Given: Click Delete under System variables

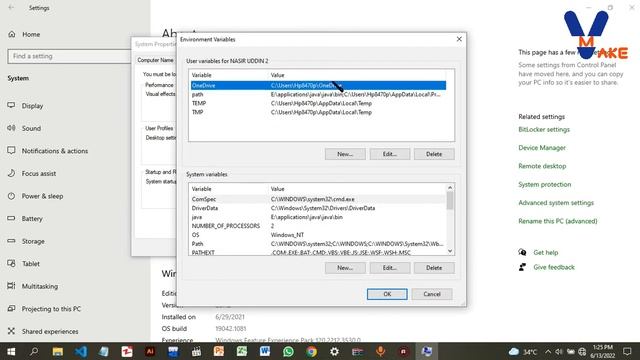Looking at the screenshot, I should coord(434,268).
